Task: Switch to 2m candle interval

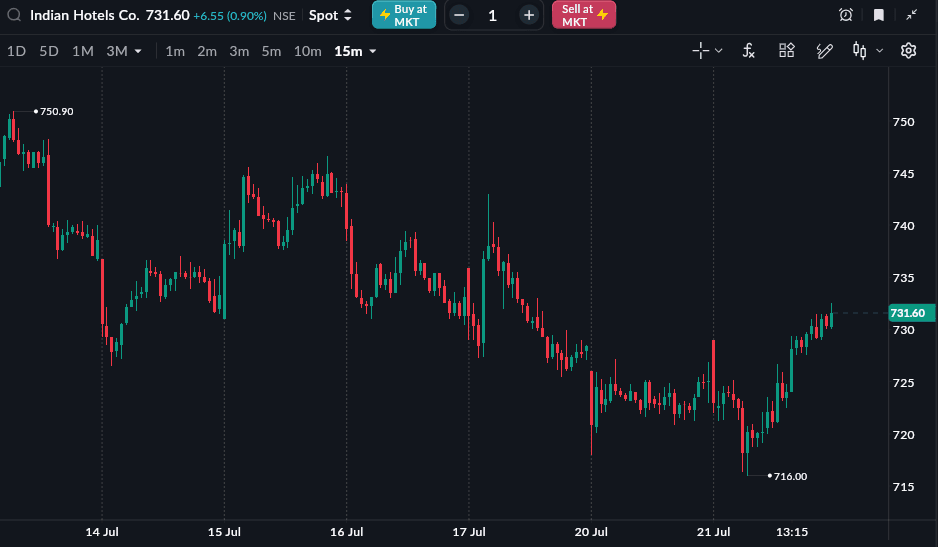Action: pos(207,51)
